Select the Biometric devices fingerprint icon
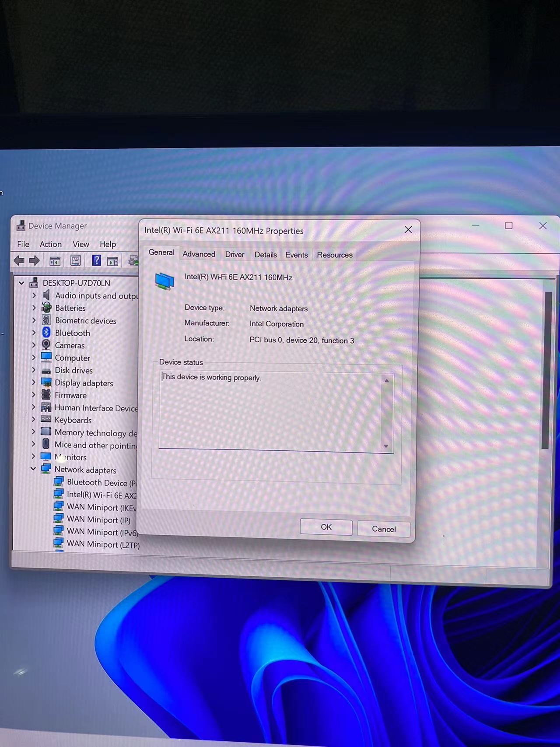The image size is (560, 747). coord(46,320)
